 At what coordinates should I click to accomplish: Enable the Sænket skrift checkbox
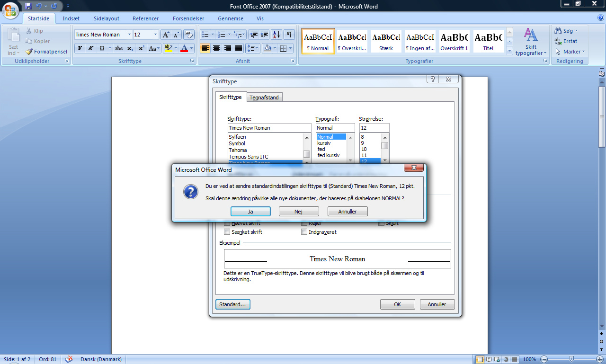coord(227,232)
